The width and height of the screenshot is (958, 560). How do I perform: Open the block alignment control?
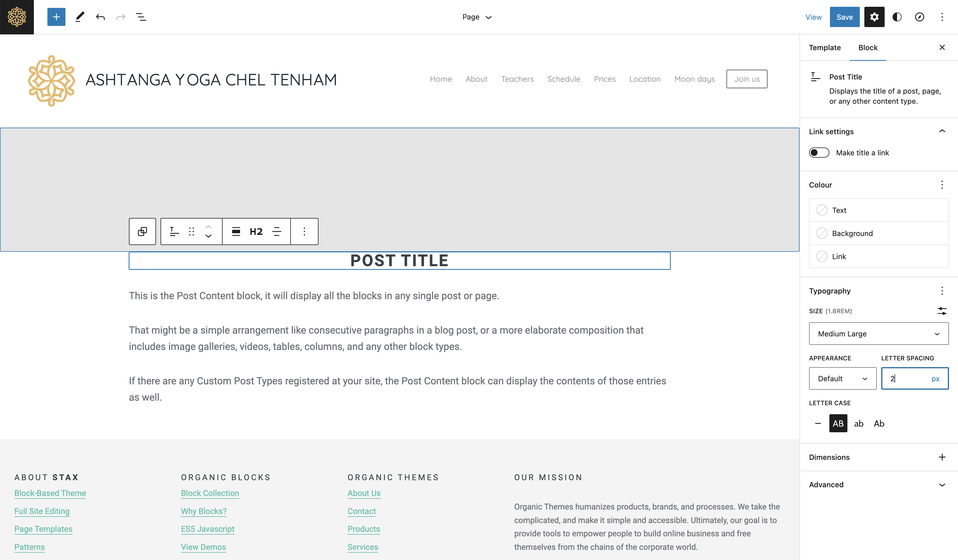236,232
